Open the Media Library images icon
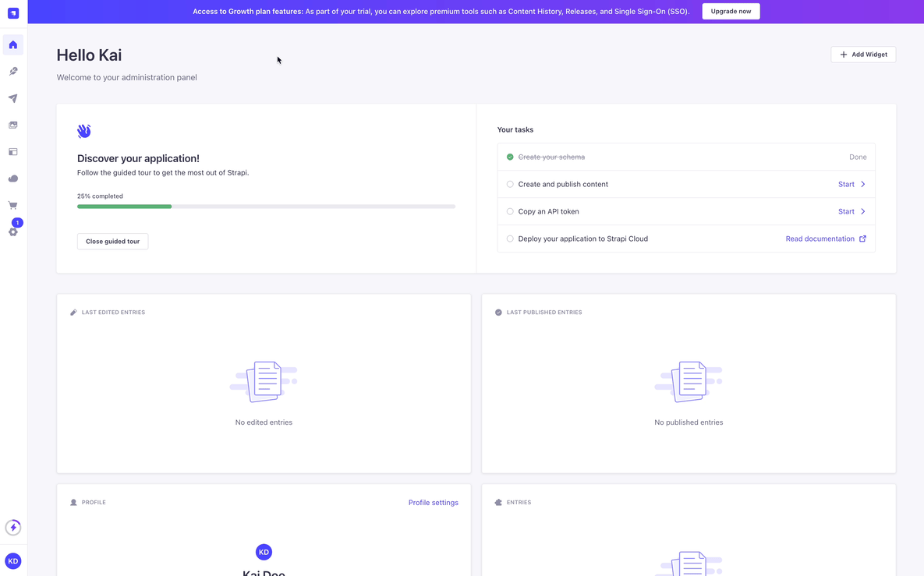 (12, 125)
